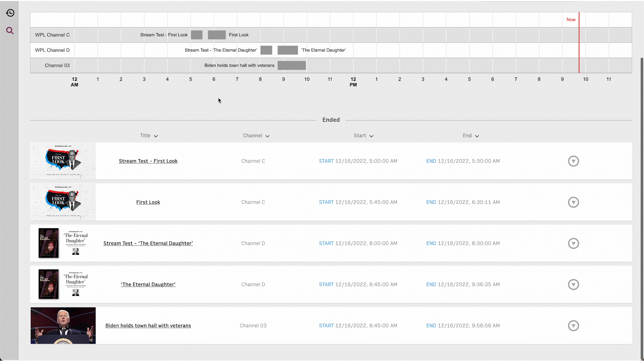Open circle arrow menu for 'The Eternal Daughter' row
The width and height of the screenshot is (644, 362).
(573, 285)
